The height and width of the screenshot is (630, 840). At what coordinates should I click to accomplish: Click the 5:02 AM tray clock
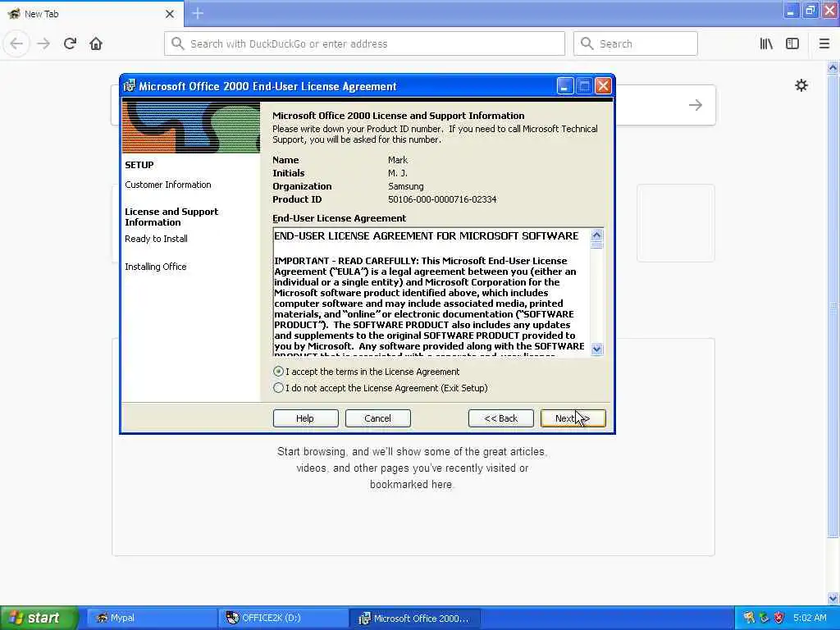pos(810,618)
